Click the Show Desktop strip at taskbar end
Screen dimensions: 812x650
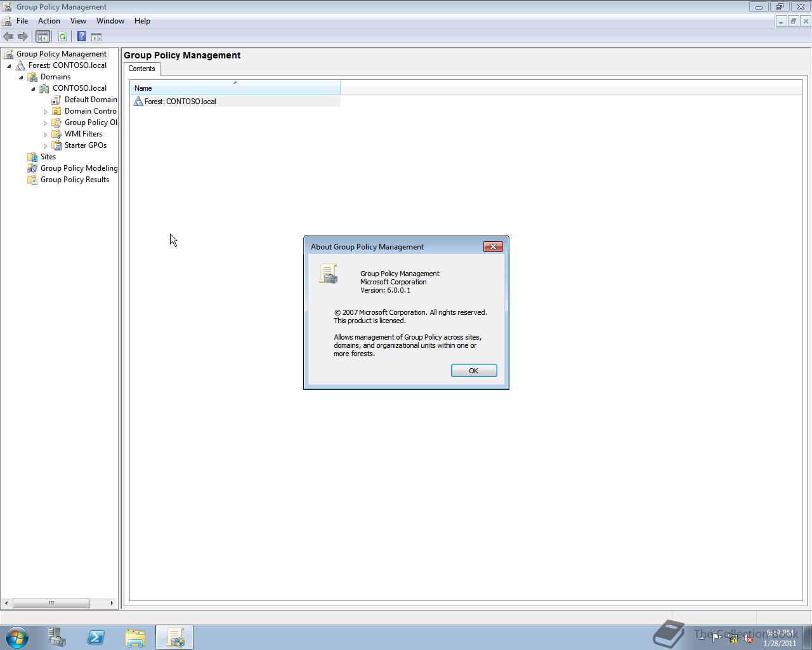(807, 637)
